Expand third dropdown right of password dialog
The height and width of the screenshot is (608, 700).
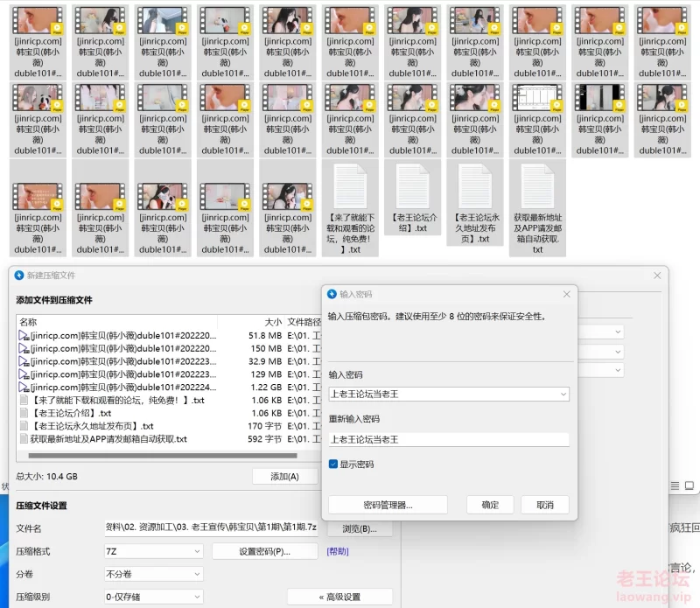click(618, 371)
